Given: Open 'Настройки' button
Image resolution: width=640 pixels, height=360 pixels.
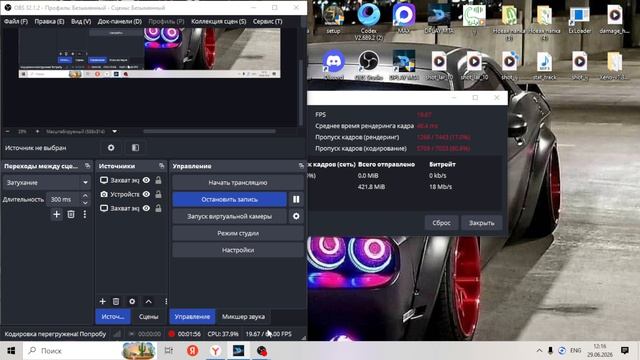Looking at the screenshot, I should (x=238, y=250).
